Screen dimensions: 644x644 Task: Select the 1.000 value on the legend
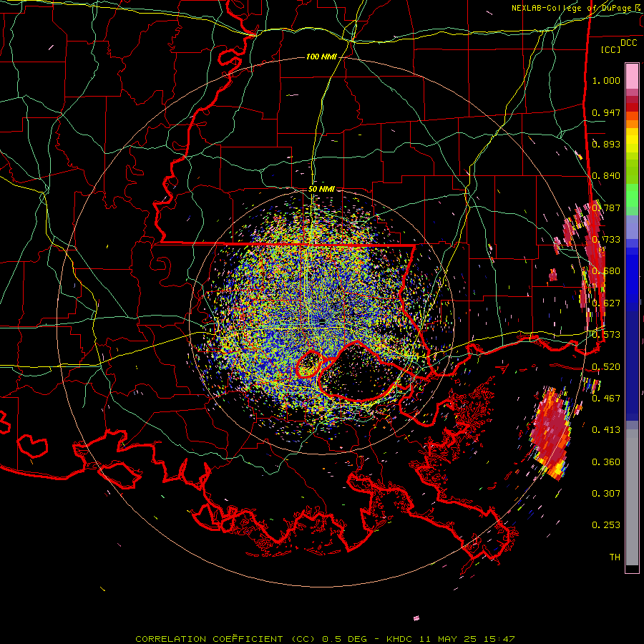[606, 80]
